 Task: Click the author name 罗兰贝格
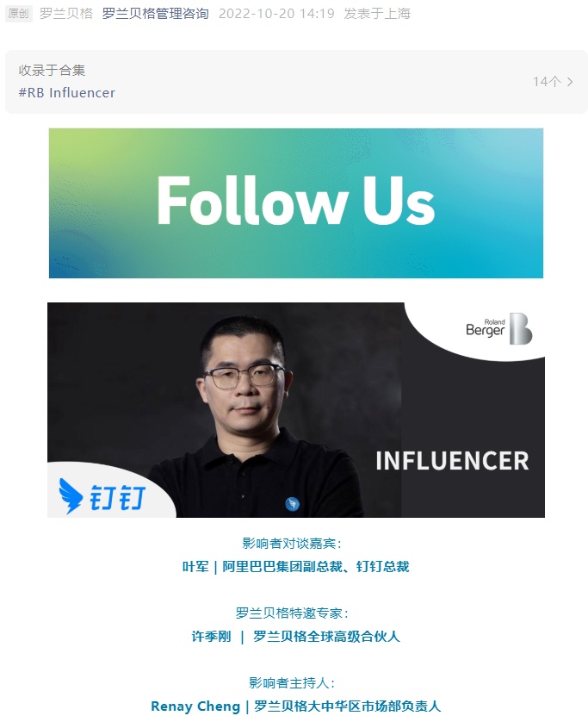click(66, 13)
